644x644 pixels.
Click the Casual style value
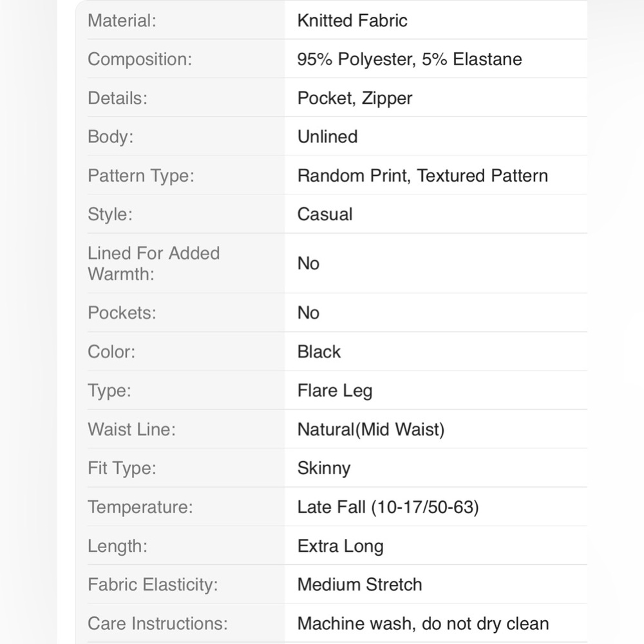pyautogui.click(x=325, y=214)
